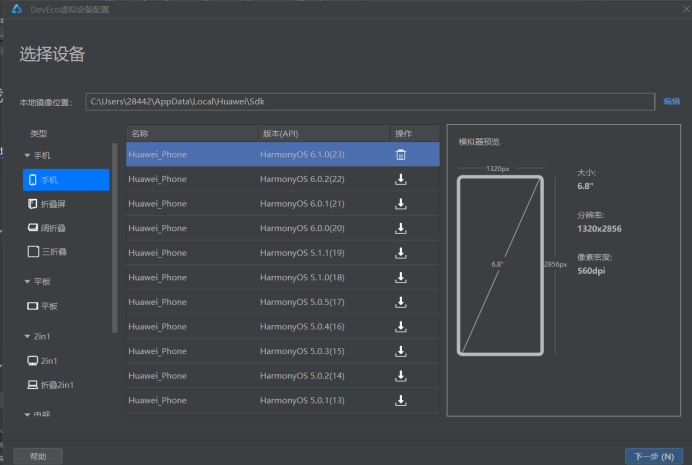Screen dimensions: 692x465
Task: Select the HarmonyOS 5.1.0(18) row
Action: point(282,278)
